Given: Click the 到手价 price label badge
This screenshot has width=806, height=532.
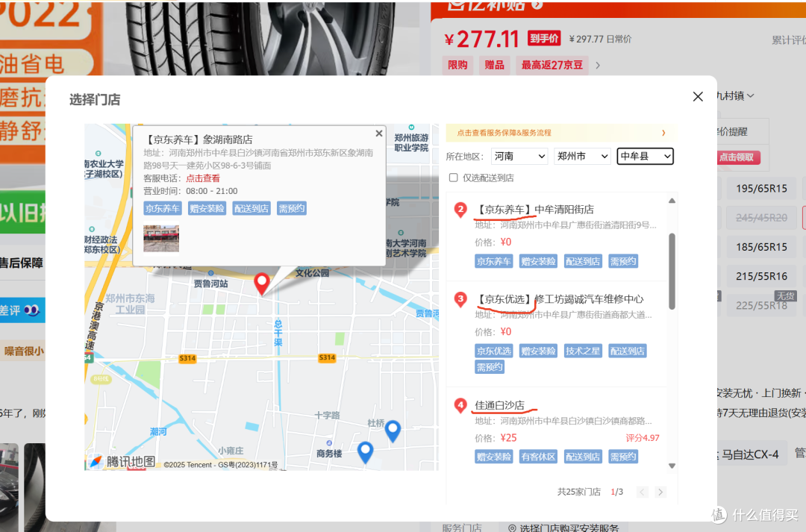Looking at the screenshot, I should click(x=544, y=38).
